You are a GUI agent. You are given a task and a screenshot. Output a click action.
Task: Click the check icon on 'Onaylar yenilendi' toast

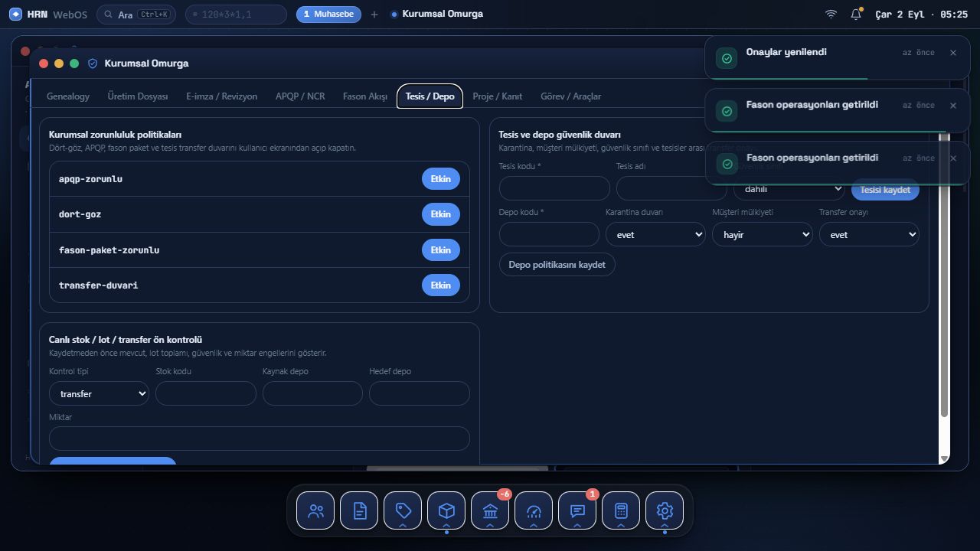coord(727,58)
